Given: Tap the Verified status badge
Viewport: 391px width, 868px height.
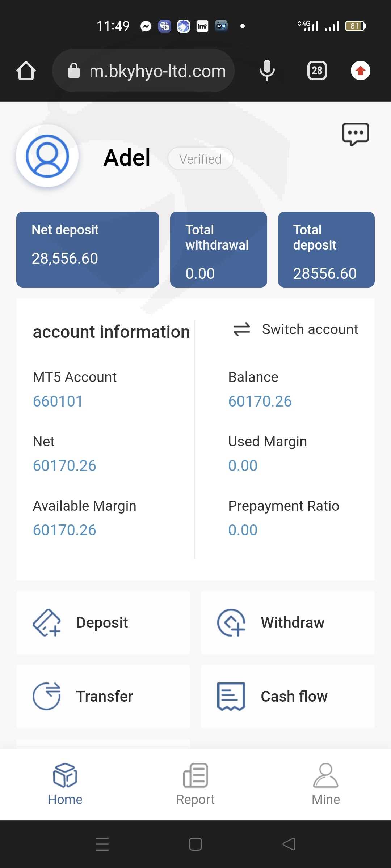Looking at the screenshot, I should pos(200,159).
